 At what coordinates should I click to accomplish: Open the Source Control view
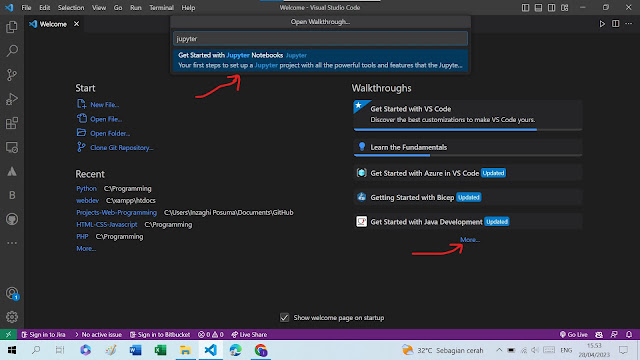[x=12, y=75]
